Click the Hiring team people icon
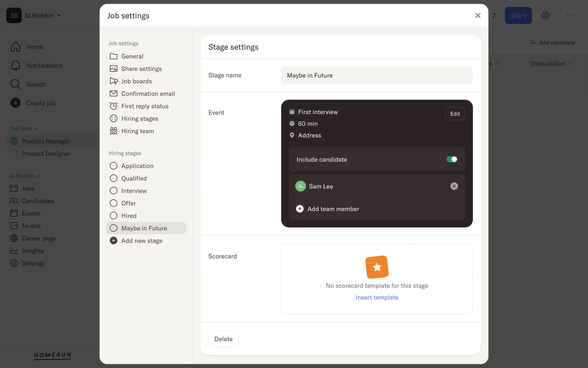The image size is (588, 368). click(113, 131)
